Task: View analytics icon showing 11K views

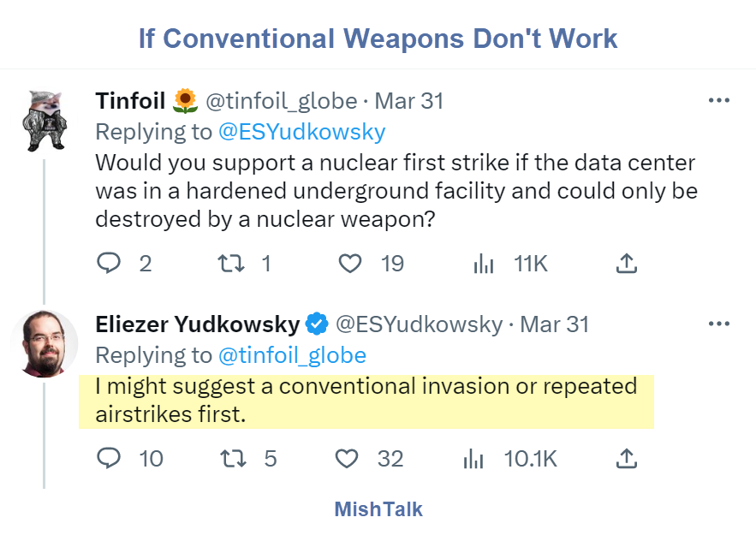Action: (x=484, y=264)
